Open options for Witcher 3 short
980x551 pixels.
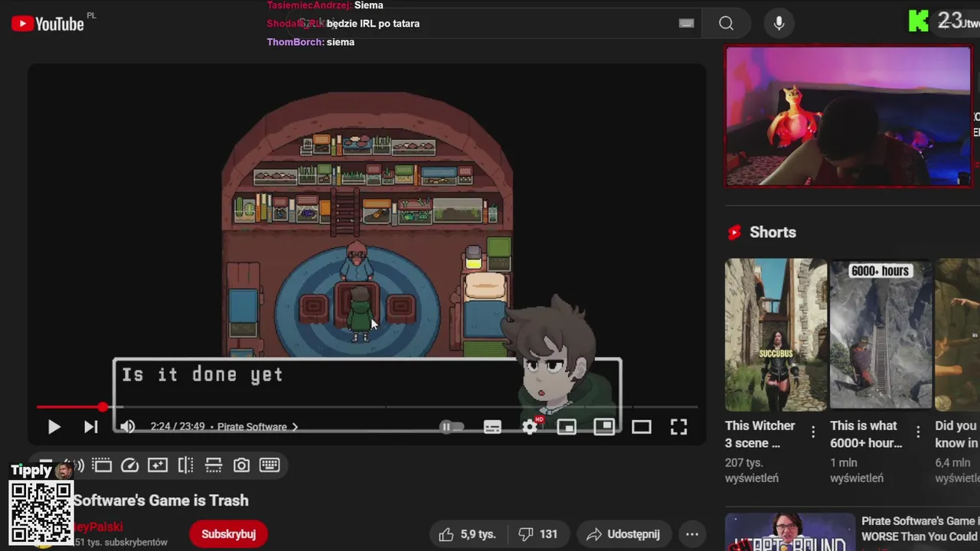point(813,432)
